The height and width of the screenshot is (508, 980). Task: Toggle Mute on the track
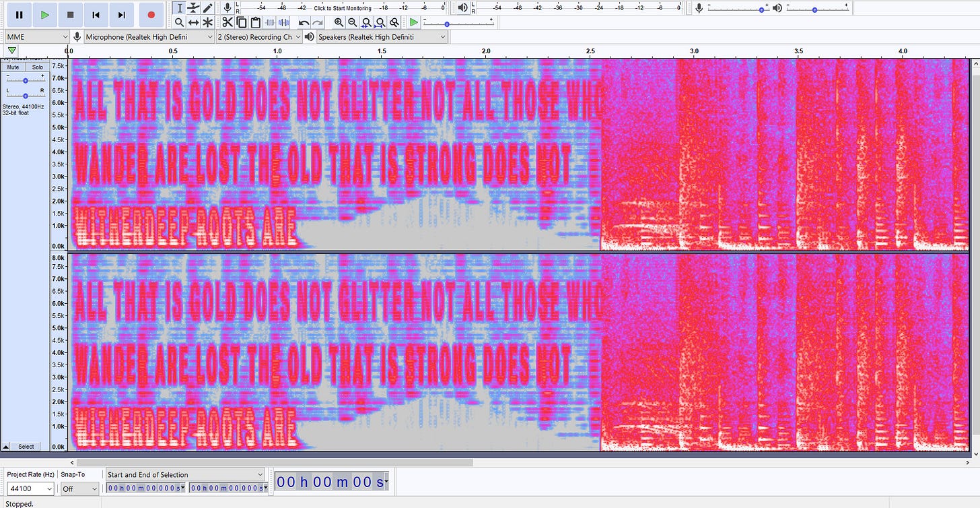(x=13, y=67)
